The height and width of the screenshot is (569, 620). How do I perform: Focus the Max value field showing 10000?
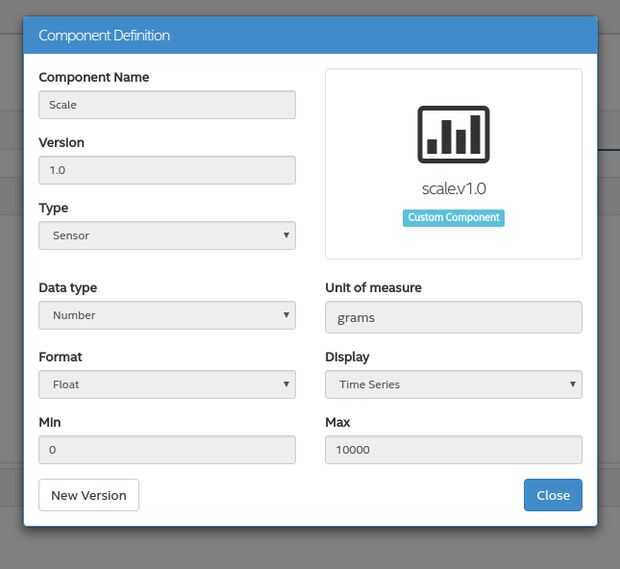tap(453, 450)
